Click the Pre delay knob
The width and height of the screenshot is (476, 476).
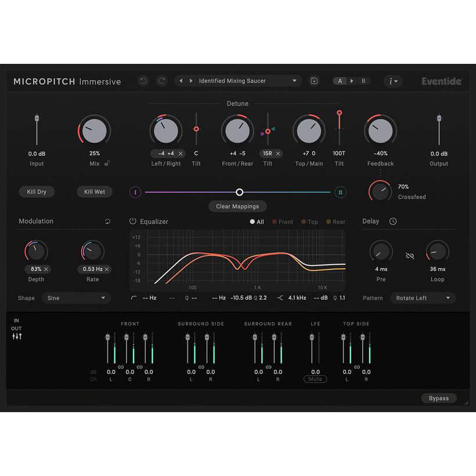pos(381,251)
